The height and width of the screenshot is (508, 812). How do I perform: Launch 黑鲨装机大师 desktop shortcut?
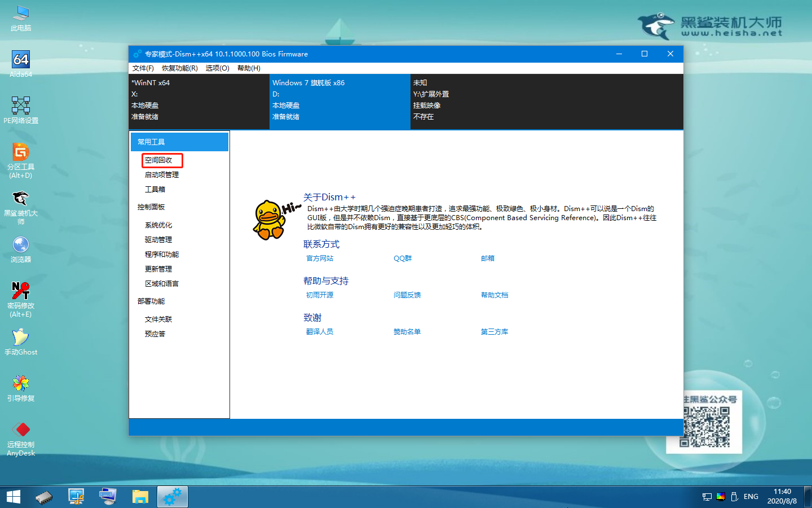(21, 207)
